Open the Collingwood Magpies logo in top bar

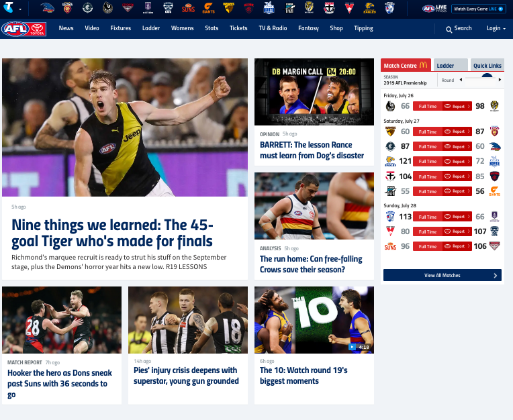tap(107, 8)
